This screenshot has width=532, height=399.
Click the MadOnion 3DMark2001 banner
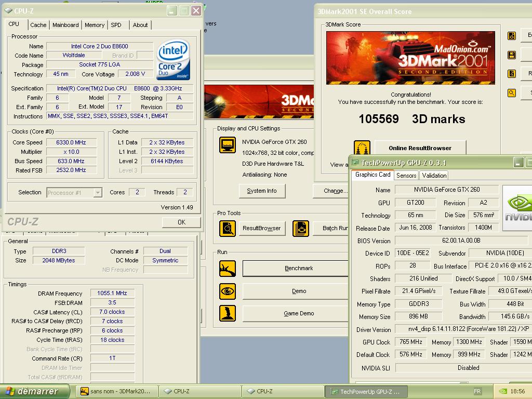[x=410, y=58]
